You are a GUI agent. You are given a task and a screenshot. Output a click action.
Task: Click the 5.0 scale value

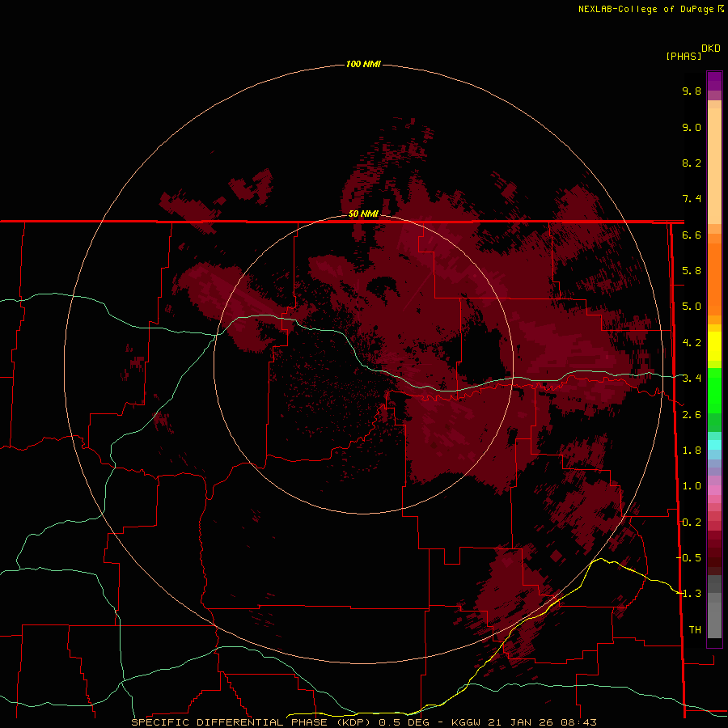tap(692, 307)
